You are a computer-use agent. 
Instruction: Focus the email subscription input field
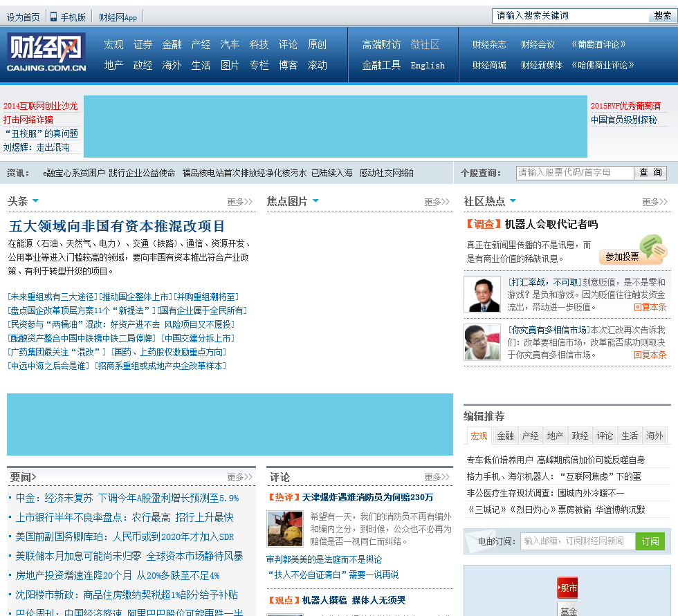(x=578, y=541)
